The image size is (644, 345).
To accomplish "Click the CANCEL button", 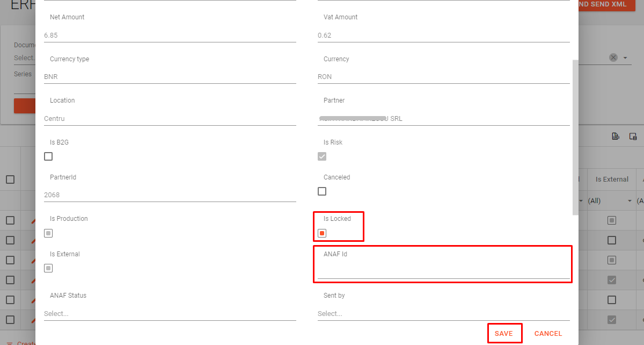I will pos(548,334).
